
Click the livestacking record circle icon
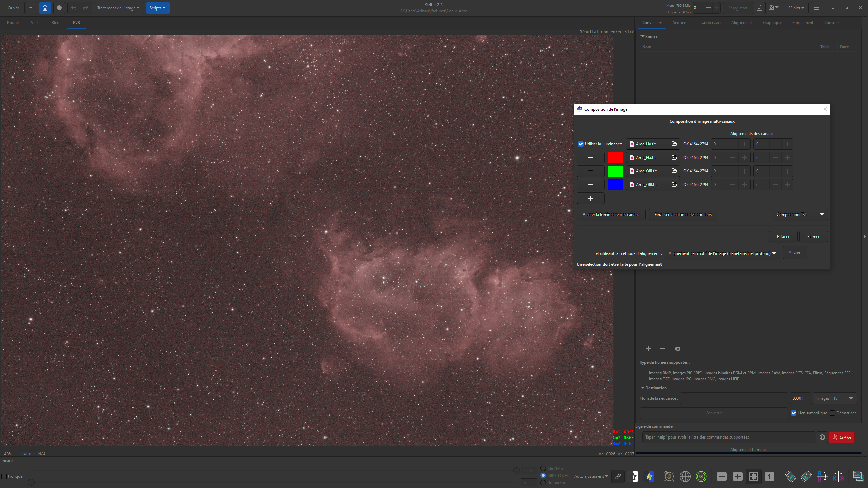(x=59, y=8)
